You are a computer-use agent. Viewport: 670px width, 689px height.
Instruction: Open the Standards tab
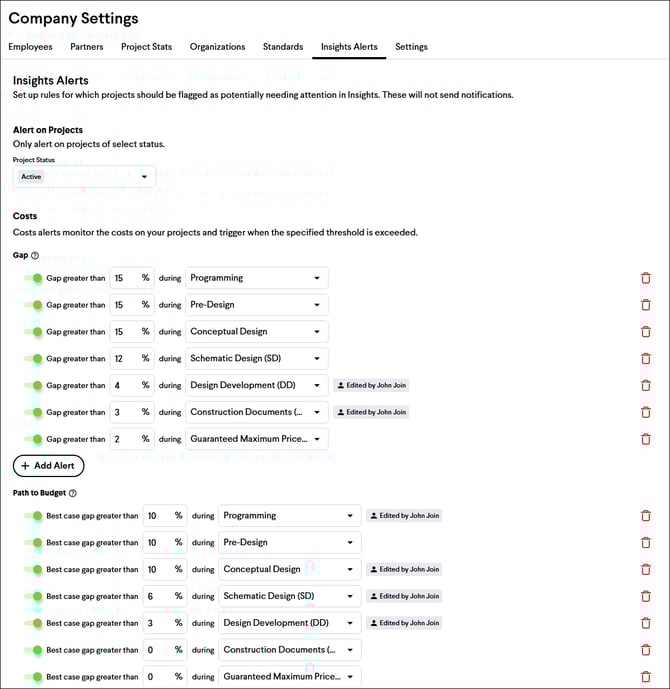pyautogui.click(x=283, y=47)
